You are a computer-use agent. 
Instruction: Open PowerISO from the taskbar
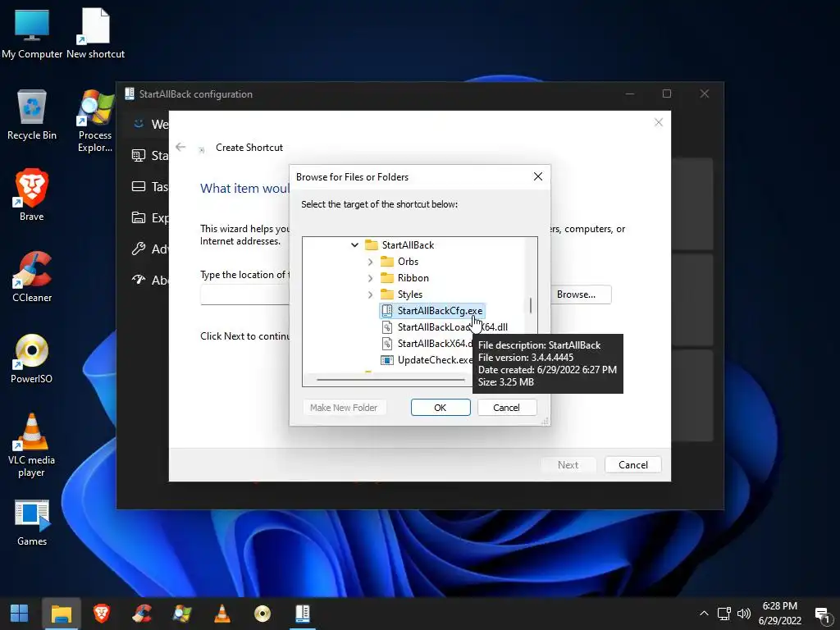[262, 614]
